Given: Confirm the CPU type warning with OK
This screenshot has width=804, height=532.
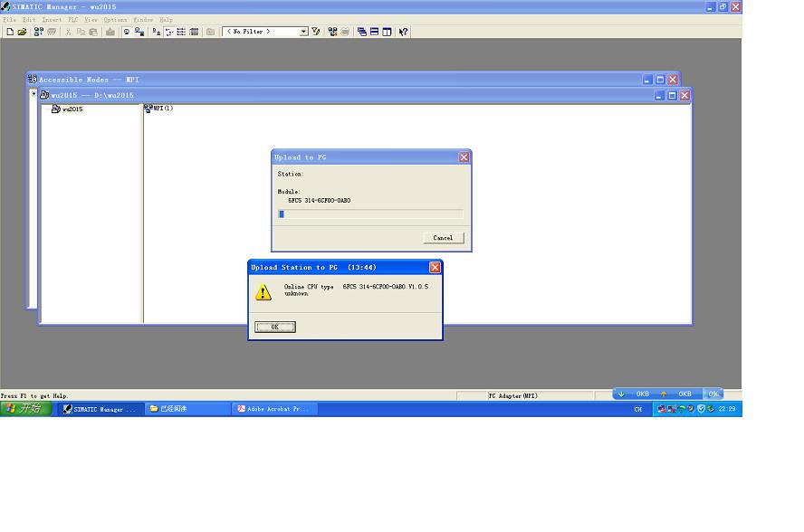Looking at the screenshot, I should coord(275,327).
